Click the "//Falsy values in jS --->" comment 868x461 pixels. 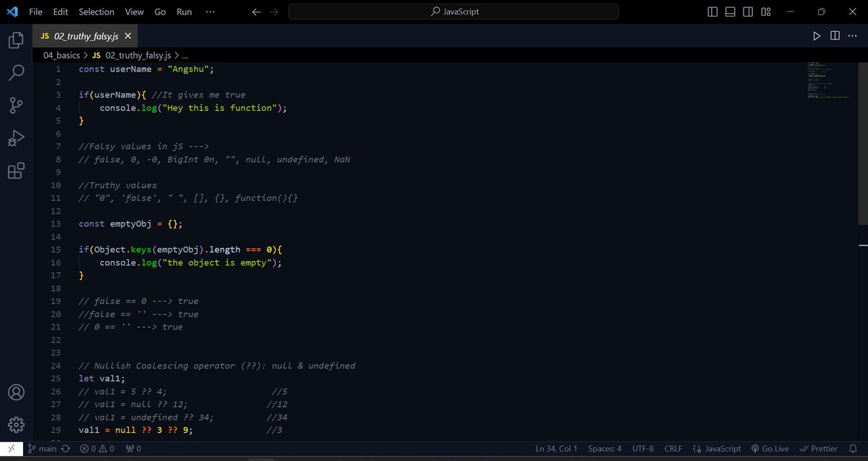tap(144, 146)
